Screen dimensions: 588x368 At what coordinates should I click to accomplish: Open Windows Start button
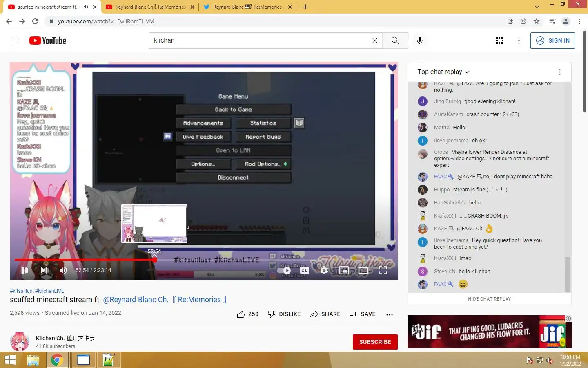(10, 360)
